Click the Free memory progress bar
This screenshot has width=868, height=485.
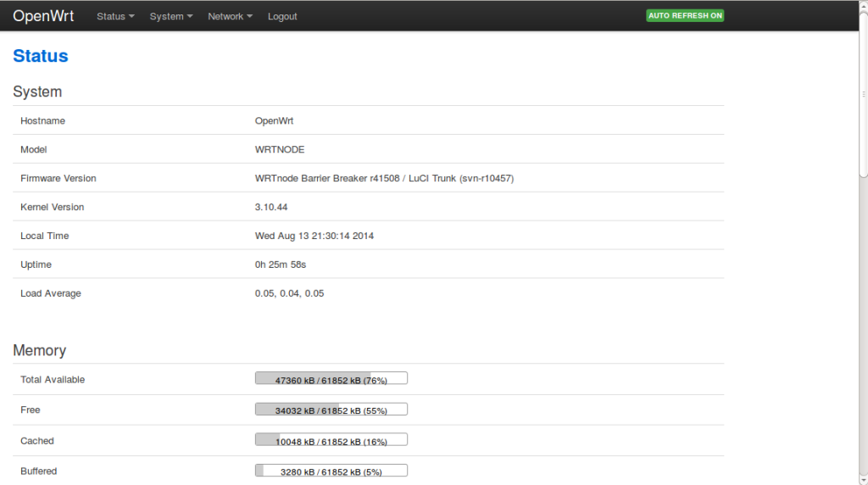click(331, 410)
